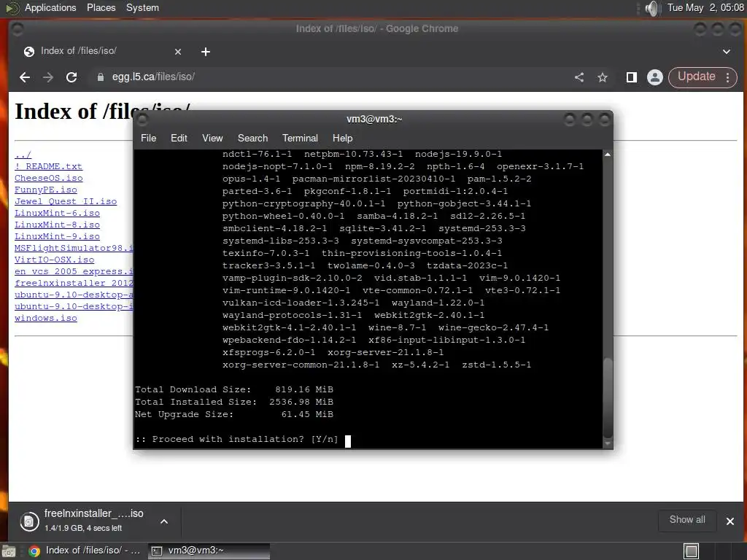The width and height of the screenshot is (747, 560).
Task: Open the terminal View menu
Action: point(212,138)
